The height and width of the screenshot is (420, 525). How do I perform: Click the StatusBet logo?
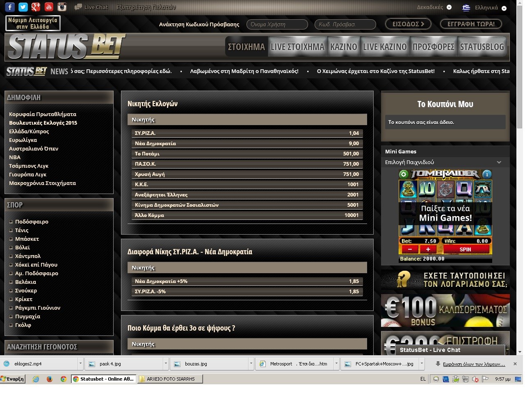[66, 47]
